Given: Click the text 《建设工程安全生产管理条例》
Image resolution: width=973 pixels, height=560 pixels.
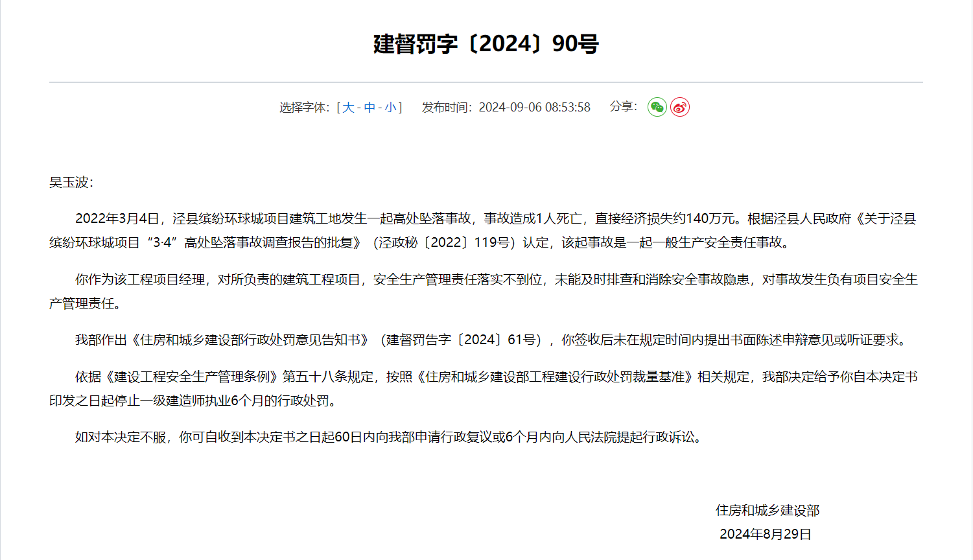Looking at the screenshot, I should point(192,377).
